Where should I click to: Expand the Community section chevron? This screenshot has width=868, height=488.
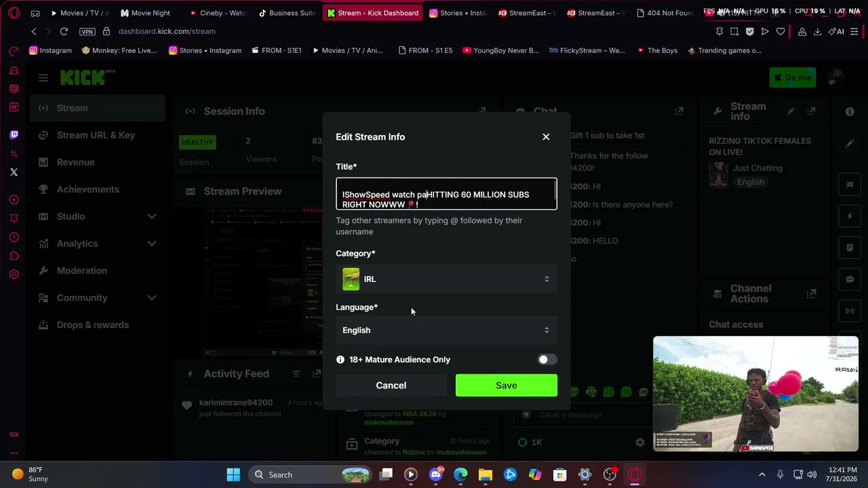point(152,298)
